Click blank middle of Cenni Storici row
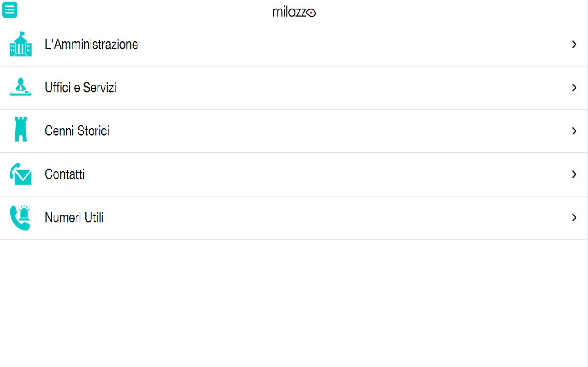The image size is (588, 367). click(x=316, y=131)
